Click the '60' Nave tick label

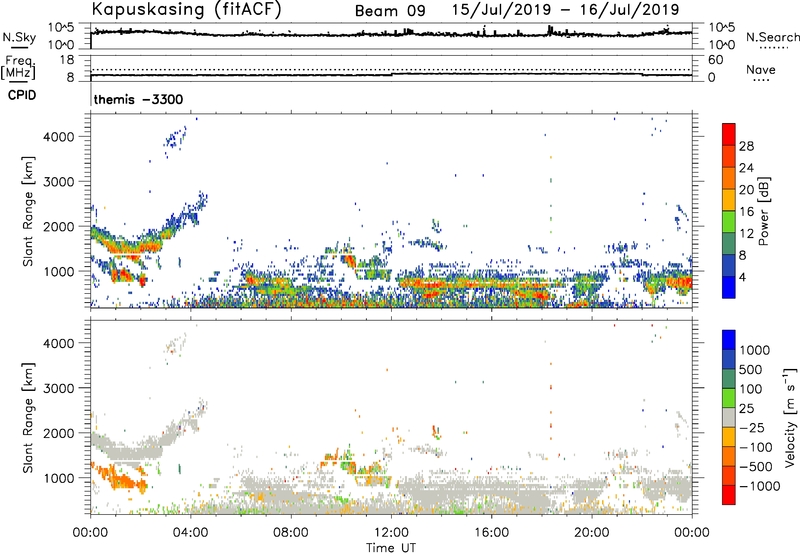point(715,60)
